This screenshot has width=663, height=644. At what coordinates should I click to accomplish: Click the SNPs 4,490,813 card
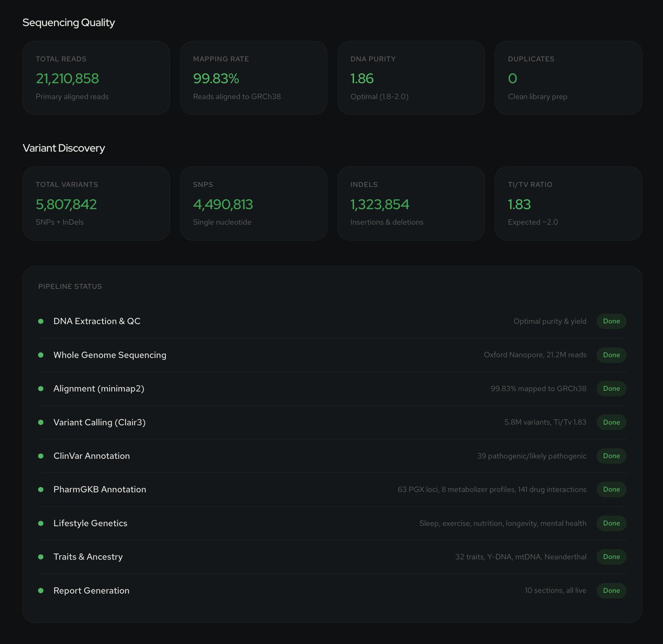pyautogui.click(x=254, y=203)
